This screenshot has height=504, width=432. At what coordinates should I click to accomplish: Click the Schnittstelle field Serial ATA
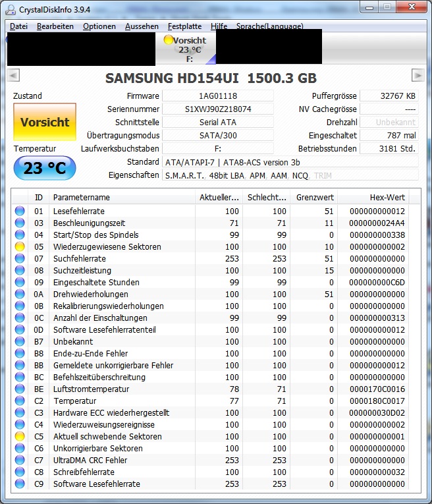click(218, 122)
